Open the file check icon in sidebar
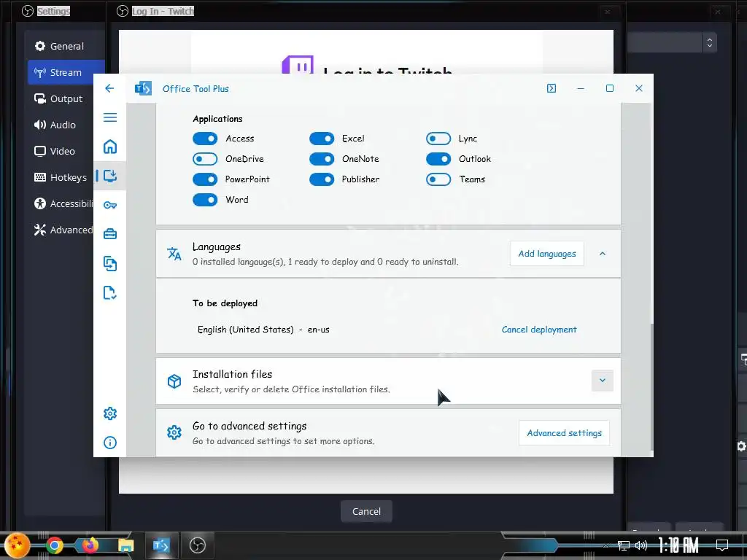Viewport: 747px width, 560px height. pyautogui.click(x=110, y=292)
